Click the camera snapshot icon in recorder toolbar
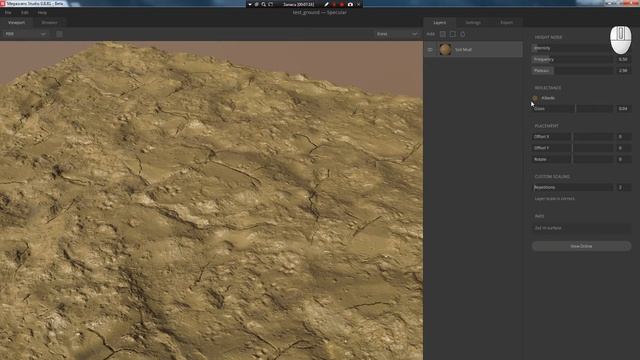Screen dimensions: 640x360 click(x=350, y=4)
